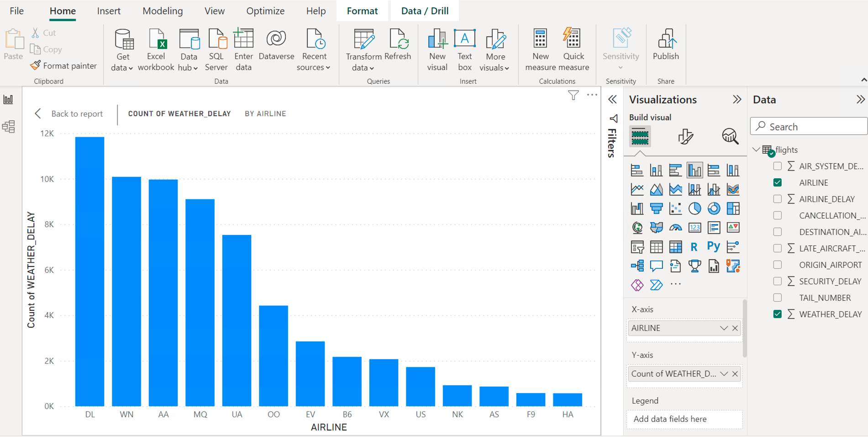Open the Format painter tool
868x437 pixels.
(x=63, y=66)
